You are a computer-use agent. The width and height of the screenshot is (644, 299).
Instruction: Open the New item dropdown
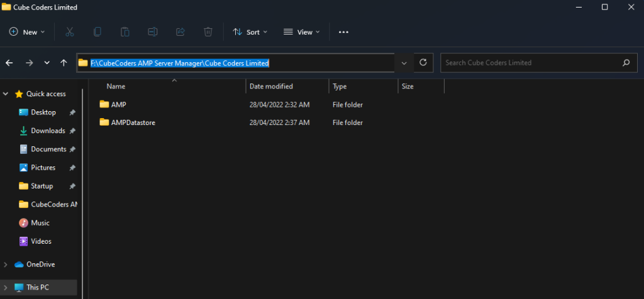27,32
